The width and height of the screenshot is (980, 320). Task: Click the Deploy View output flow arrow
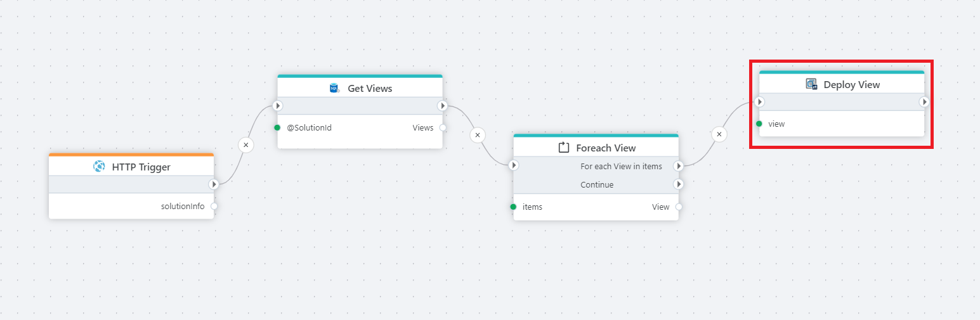[924, 102]
